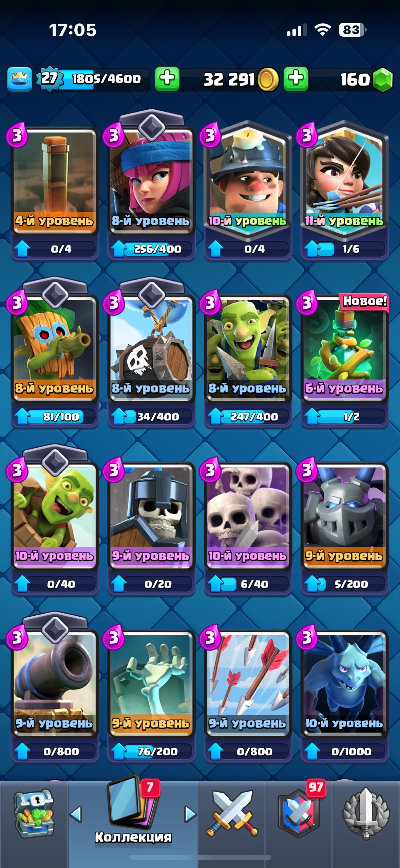
Task: Tap the left arrow beside Коллекция
Action: (76, 814)
